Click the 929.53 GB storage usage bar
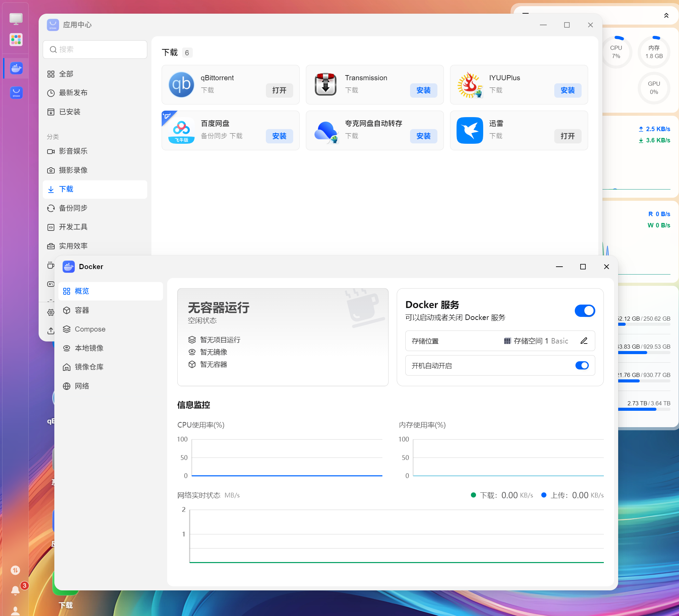This screenshot has height=616, width=679. pos(644,353)
